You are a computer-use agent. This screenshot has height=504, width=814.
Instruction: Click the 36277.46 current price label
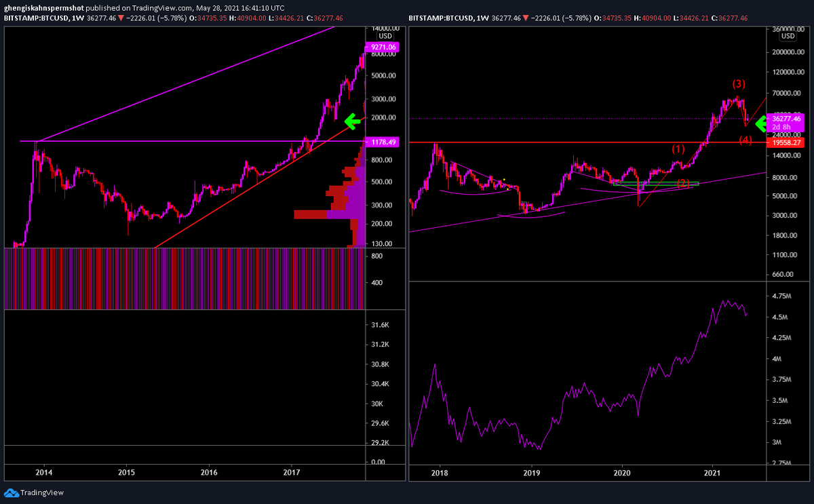[787, 119]
